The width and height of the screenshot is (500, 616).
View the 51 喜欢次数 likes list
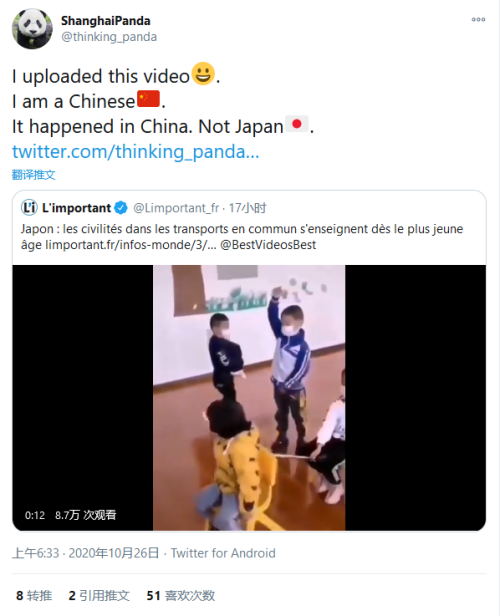(181, 596)
